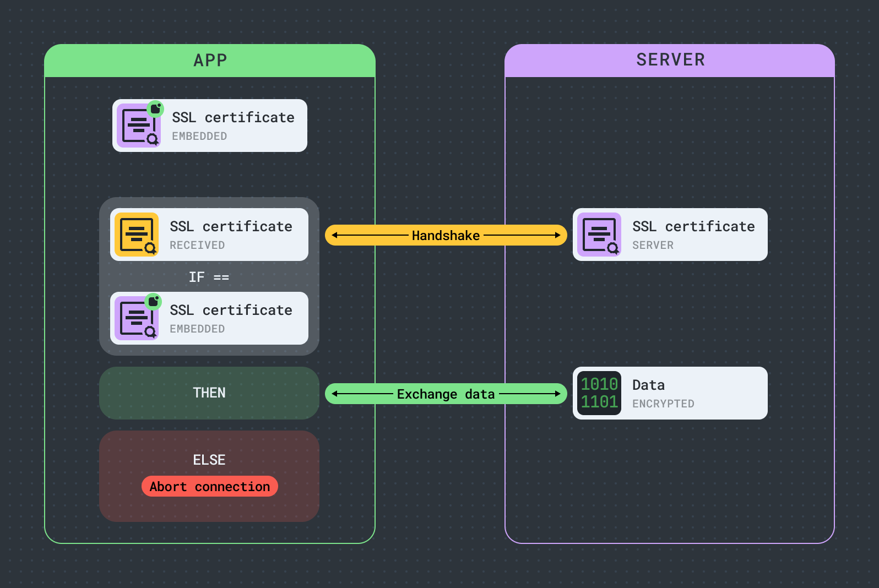The image size is (879, 588).
Task: Click the green badge on top embedded certificate
Action: pyautogui.click(x=156, y=108)
